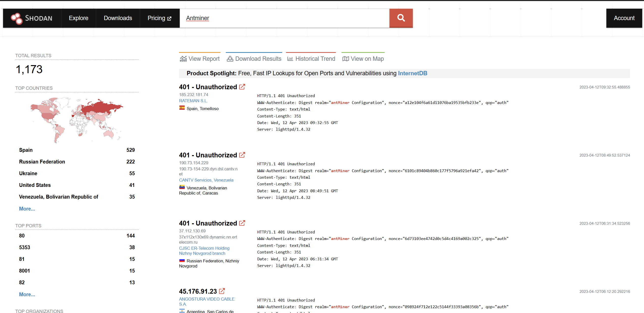Screen dimensions: 644x313
Task: Click timestamp 2023-04-12T09:32:55.488855
Action: tap(605, 87)
